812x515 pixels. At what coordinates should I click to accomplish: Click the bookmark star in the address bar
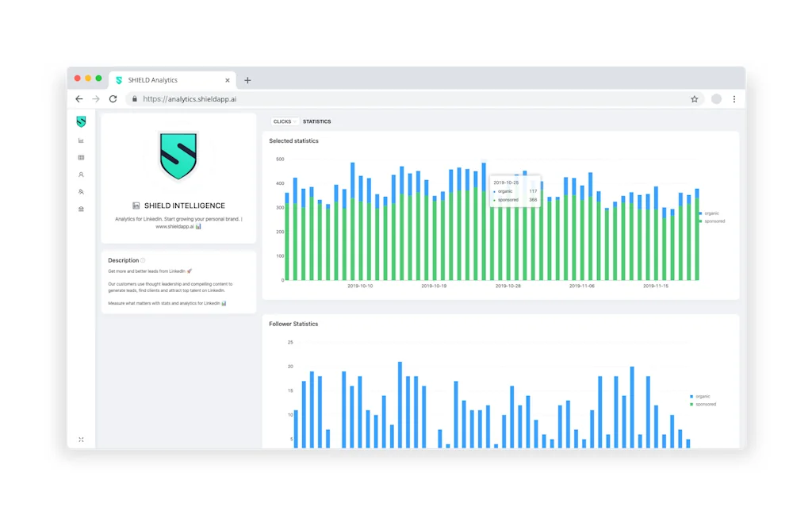[694, 98]
